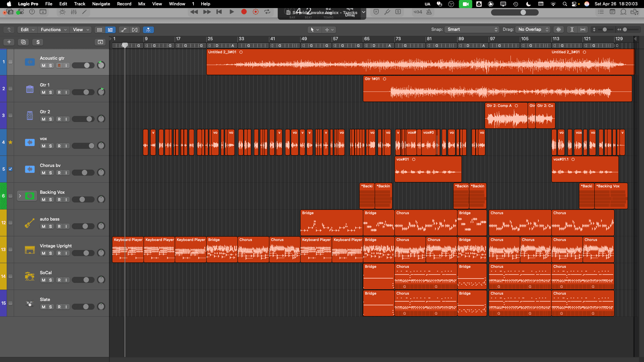Open the left-click pointer tool menu
The image size is (644, 362).
click(315, 30)
